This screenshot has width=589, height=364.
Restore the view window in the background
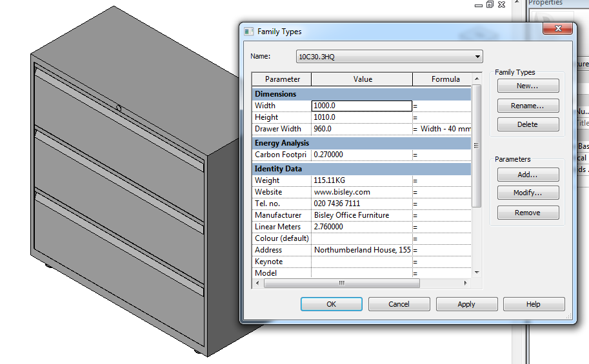click(490, 5)
